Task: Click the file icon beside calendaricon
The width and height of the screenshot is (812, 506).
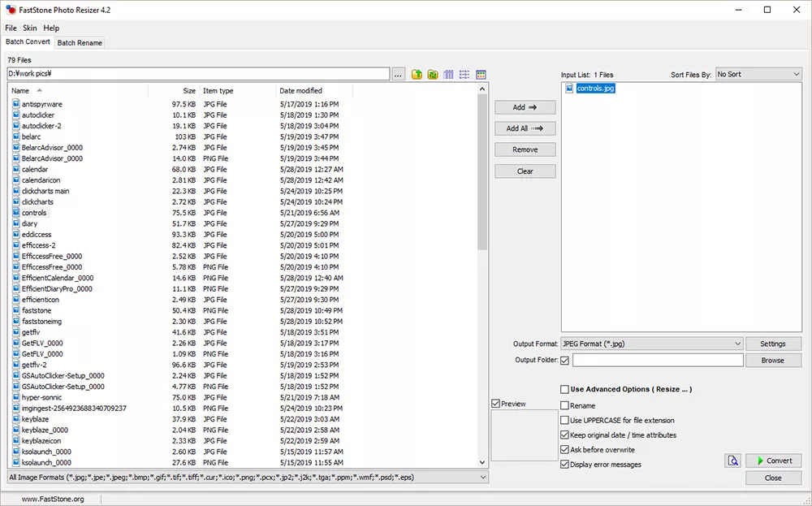Action: [x=16, y=180]
